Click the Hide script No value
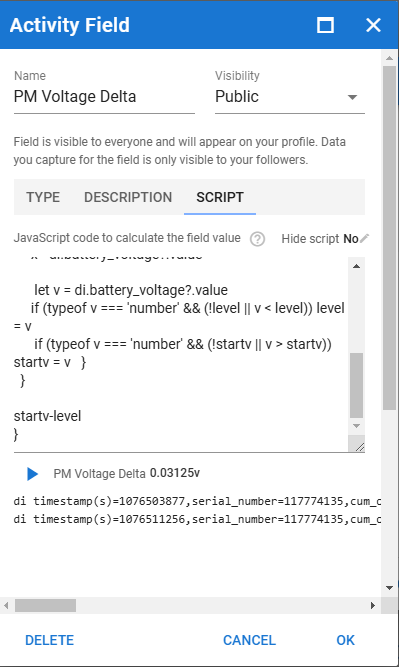The image size is (399, 667). (x=351, y=239)
